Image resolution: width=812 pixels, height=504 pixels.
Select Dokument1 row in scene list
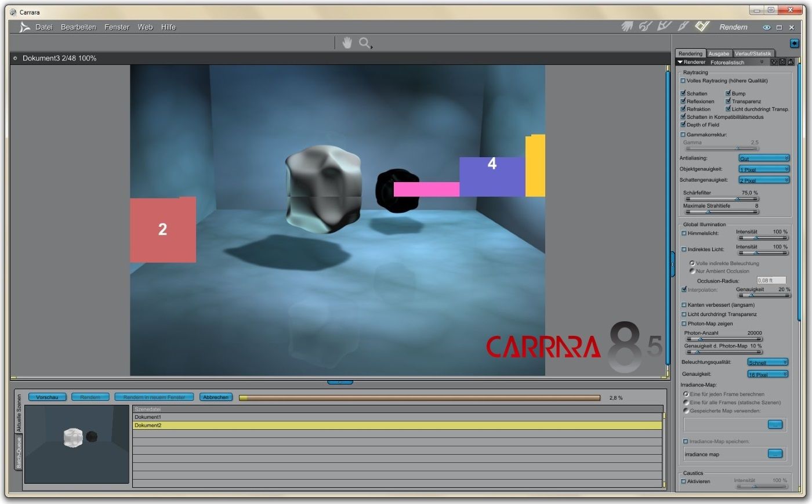[397, 417]
